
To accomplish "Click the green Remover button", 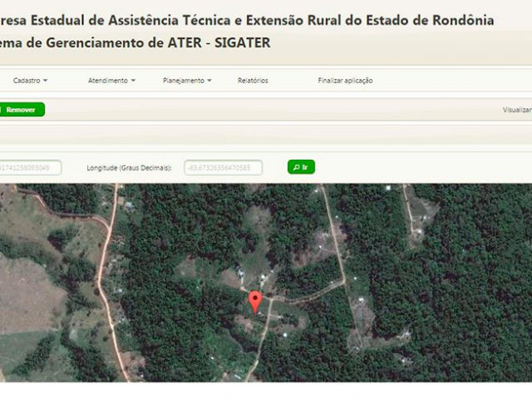I will [x=21, y=110].
